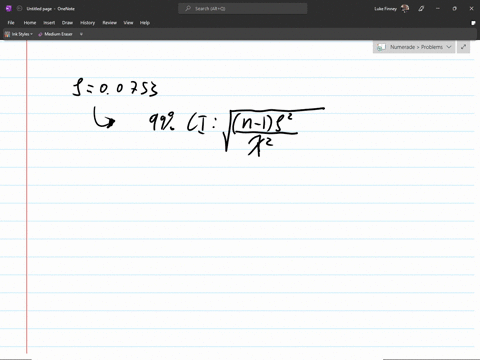Click the handwritten 's = 0.0753' ink
Viewport: 480px width, 360px height.
tap(115, 88)
